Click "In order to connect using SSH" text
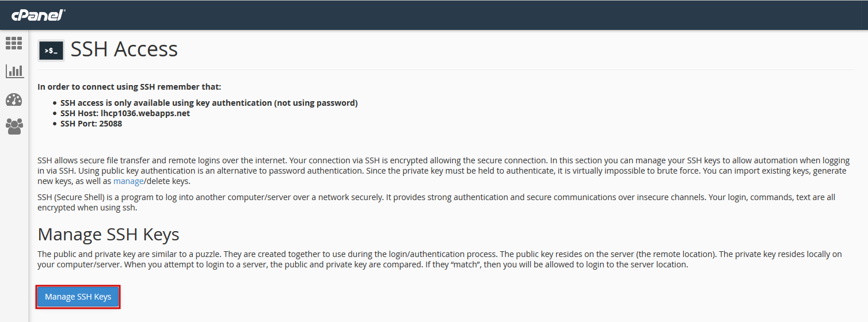The height and width of the screenshot is (322, 868). tap(130, 87)
